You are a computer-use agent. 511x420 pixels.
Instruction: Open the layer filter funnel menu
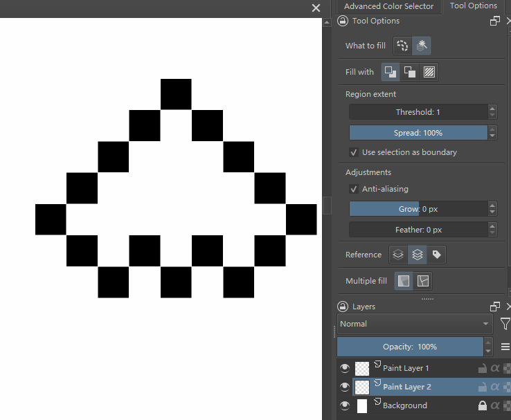(505, 324)
